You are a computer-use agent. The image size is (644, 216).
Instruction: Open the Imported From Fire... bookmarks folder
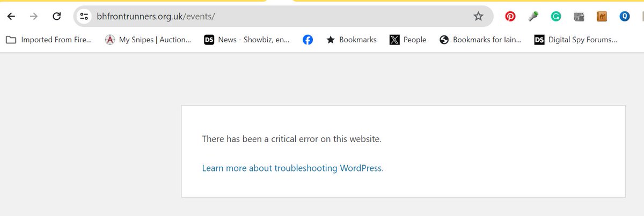[x=49, y=40]
